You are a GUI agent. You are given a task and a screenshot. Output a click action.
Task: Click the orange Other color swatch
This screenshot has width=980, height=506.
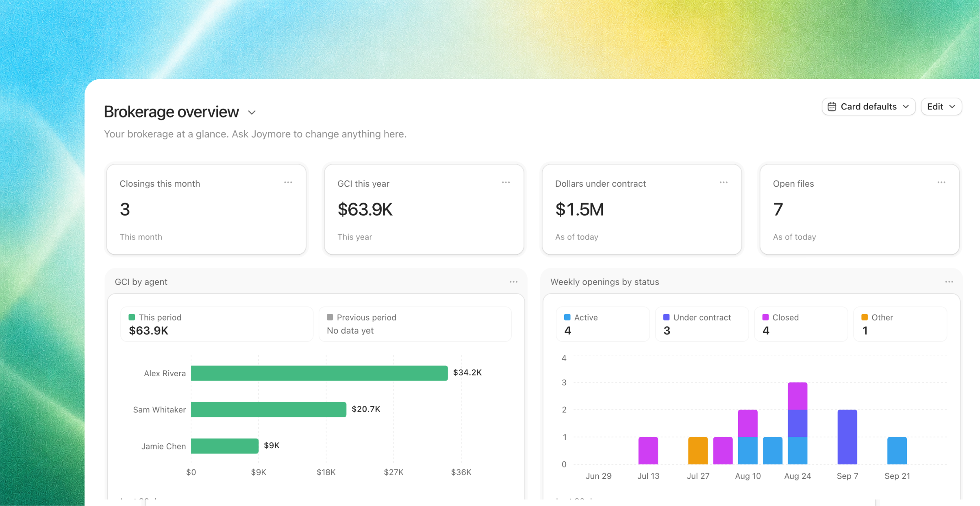point(865,317)
